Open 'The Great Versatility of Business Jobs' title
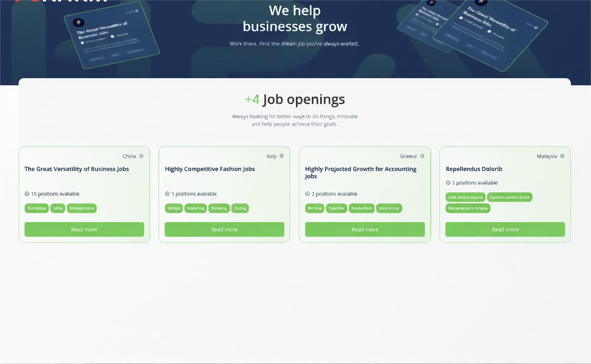Screen dimensions: 591x364 coord(77,169)
